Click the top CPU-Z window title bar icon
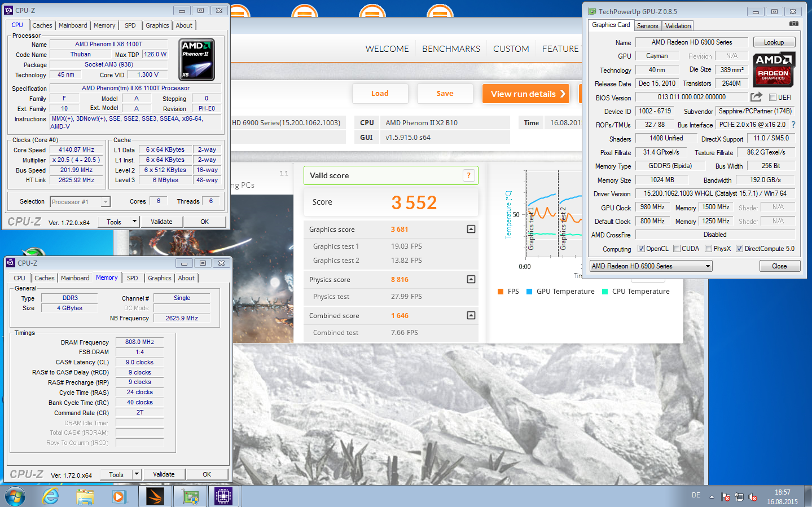This screenshot has height=507, width=812. pos(8,10)
